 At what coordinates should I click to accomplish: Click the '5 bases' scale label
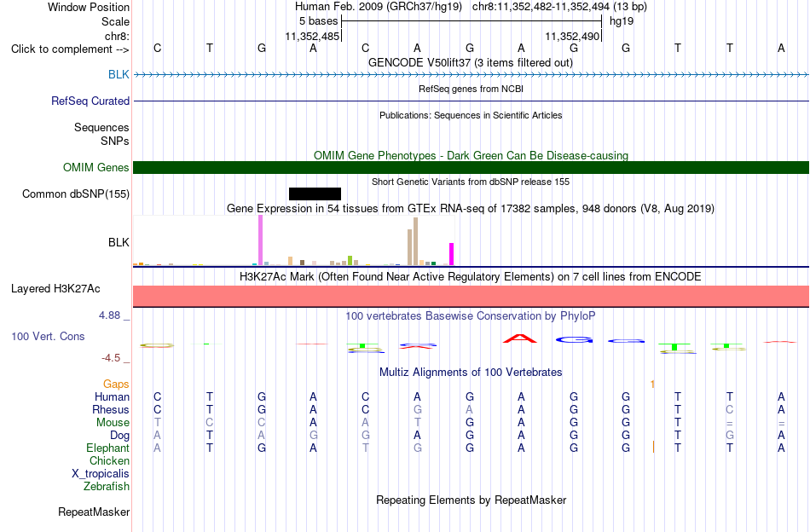click(318, 21)
